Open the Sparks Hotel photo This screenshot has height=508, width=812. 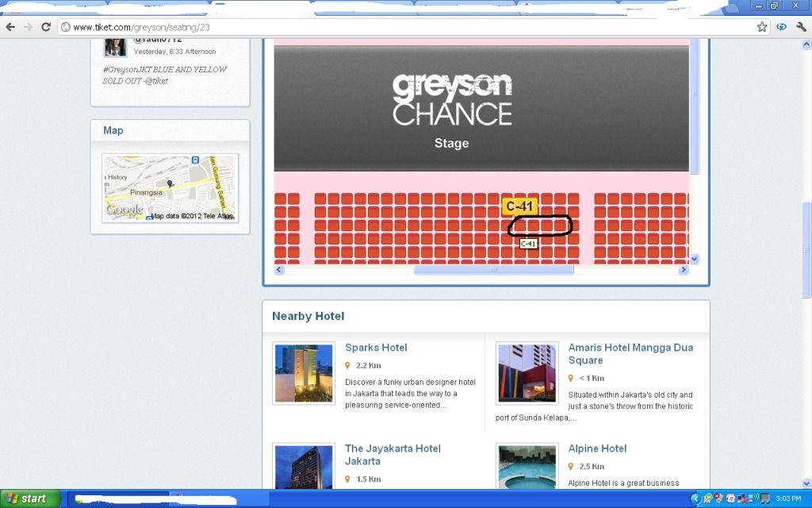point(304,373)
